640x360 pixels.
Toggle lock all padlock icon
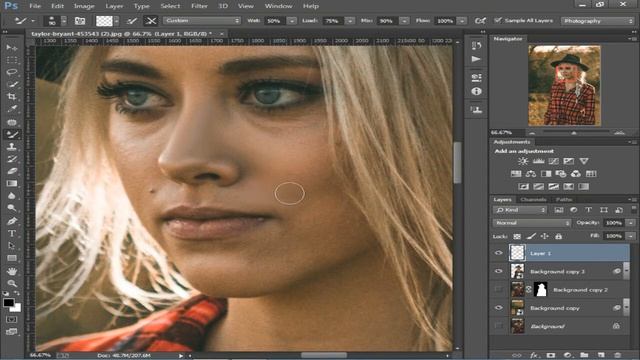pos(559,236)
